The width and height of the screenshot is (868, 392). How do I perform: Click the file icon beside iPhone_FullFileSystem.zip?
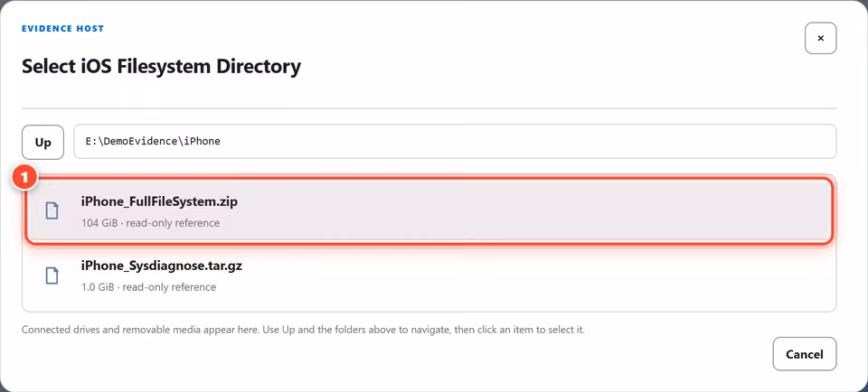coord(52,211)
